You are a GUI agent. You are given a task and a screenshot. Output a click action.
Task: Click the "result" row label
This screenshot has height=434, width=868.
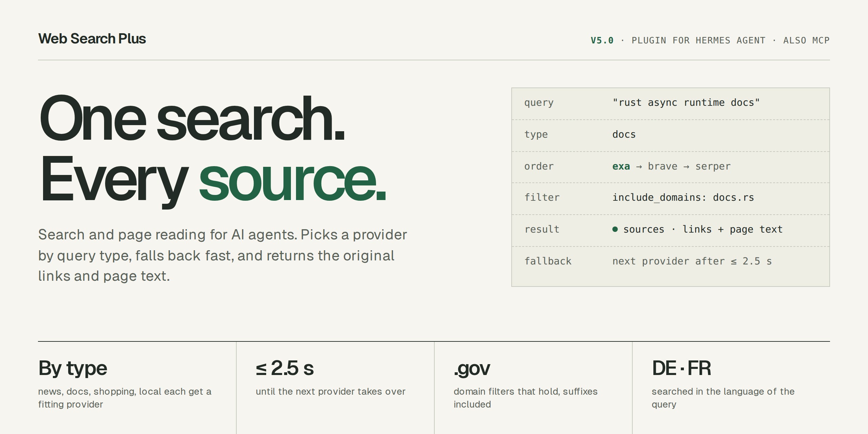point(542,229)
